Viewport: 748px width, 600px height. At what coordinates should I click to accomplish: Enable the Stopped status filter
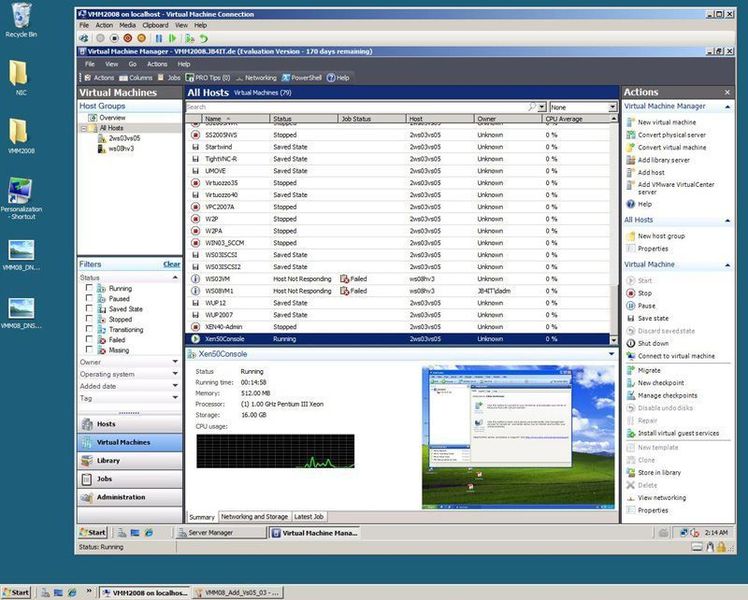pyautogui.click(x=89, y=319)
